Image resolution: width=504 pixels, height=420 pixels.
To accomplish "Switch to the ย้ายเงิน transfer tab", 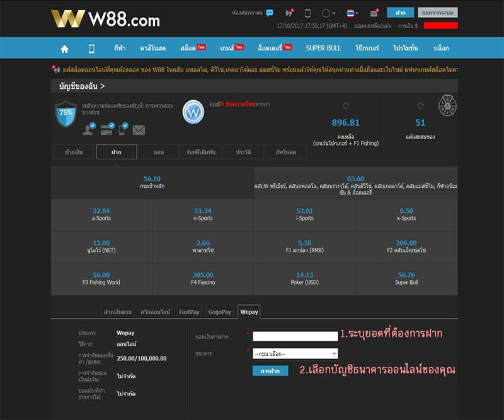I will click(74, 152).
